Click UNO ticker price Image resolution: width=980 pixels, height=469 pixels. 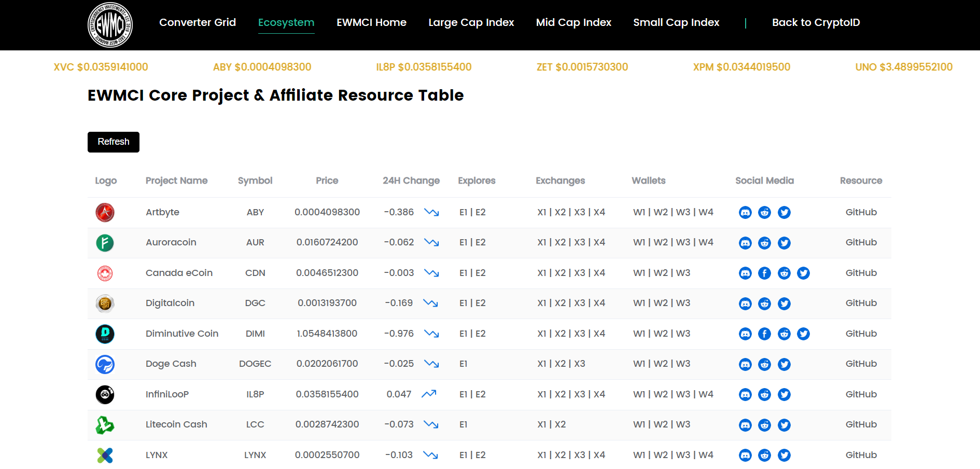904,67
